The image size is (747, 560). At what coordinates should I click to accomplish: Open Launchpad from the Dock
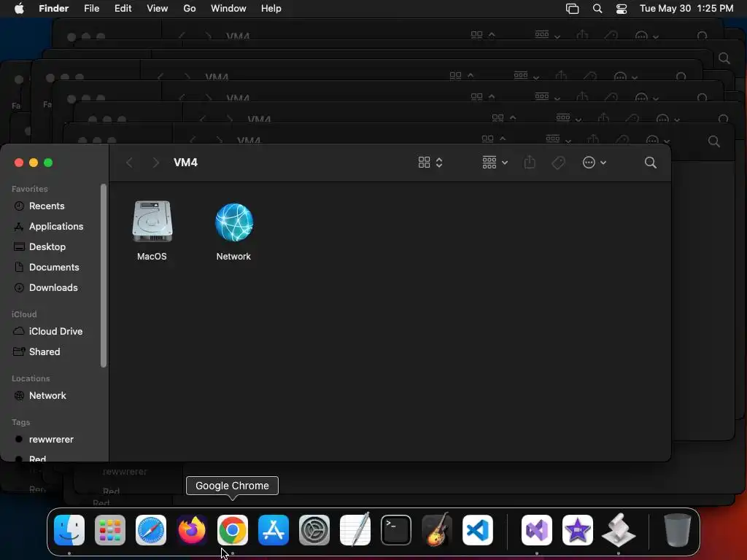(110, 530)
